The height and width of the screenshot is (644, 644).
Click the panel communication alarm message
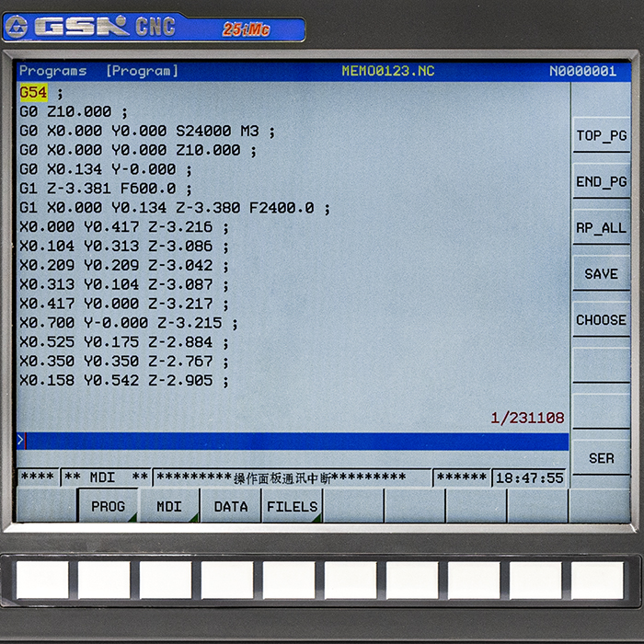click(x=292, y=478)
